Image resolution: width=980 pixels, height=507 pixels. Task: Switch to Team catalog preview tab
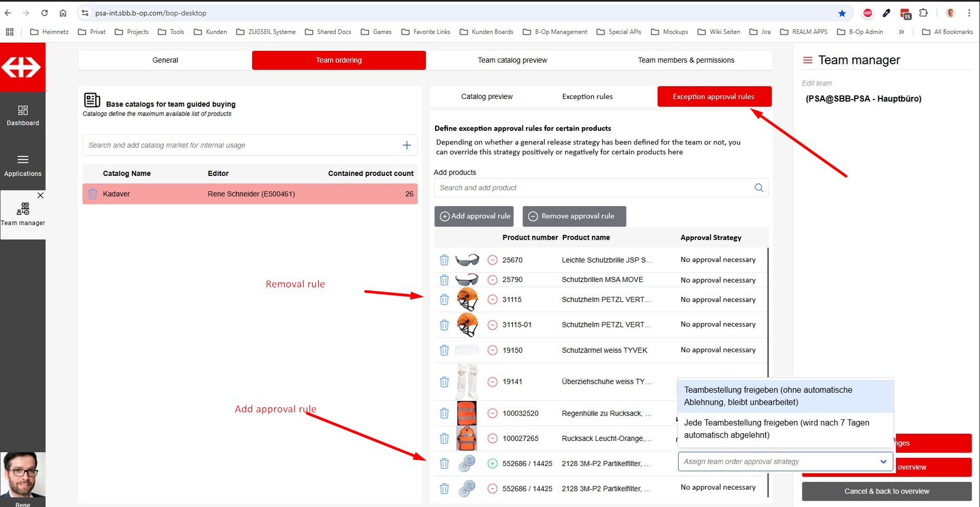[512, 60]
